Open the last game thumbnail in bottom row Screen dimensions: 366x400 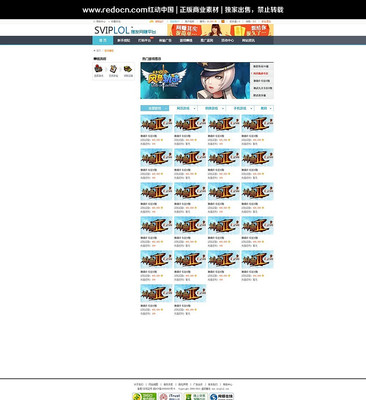190,293
